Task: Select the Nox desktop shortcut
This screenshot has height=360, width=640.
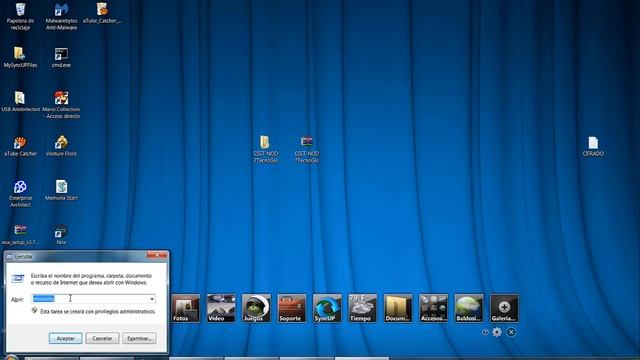Action: tap(61, 234)
